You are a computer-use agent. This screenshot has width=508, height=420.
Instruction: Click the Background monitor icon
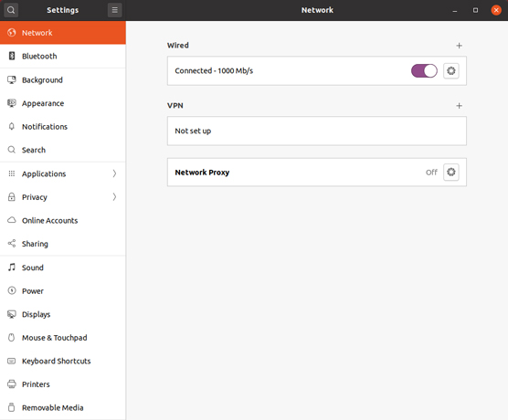tap(12, 79)
